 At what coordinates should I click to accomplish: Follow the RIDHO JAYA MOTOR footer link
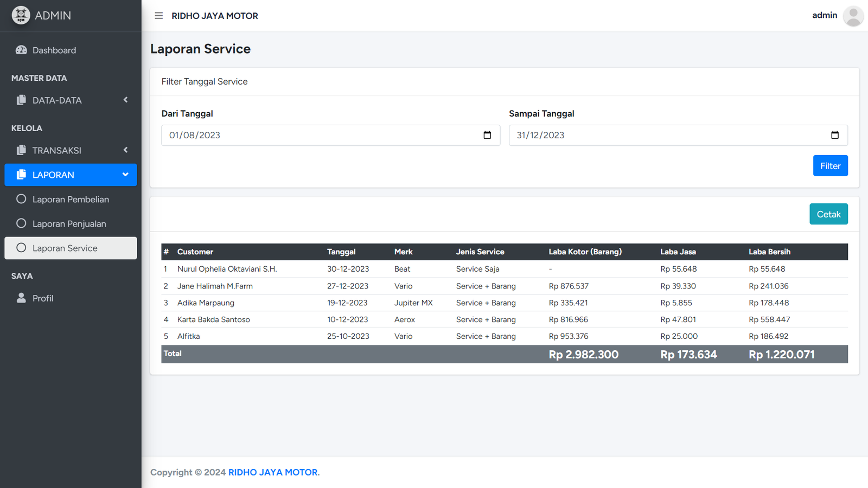pyautogui.click(x=273, y=472)
